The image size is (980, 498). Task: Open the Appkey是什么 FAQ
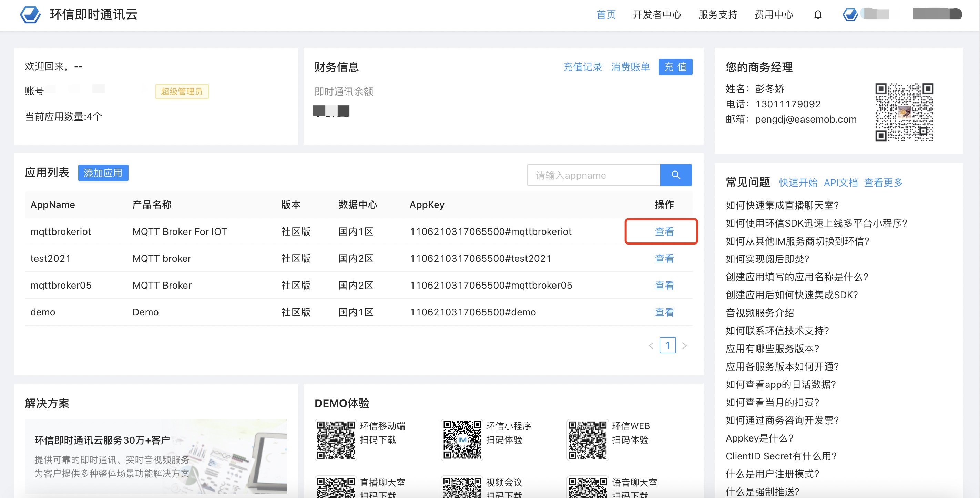point(759,438)
